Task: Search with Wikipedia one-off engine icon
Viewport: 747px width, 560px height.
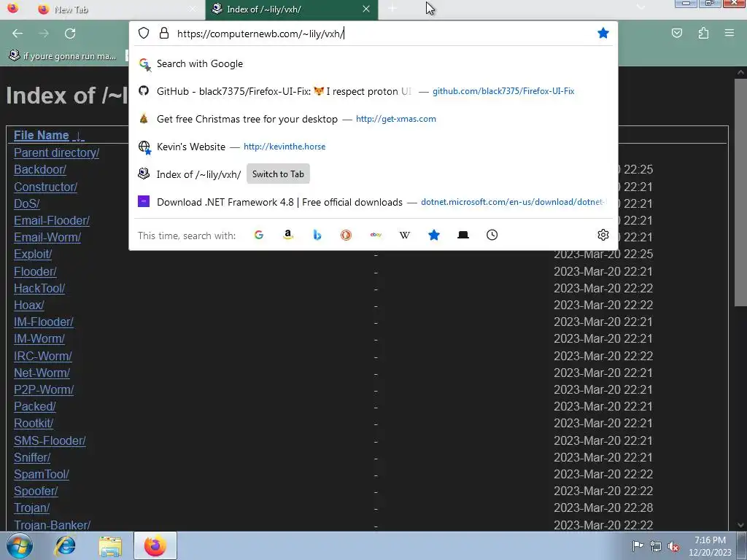Action: coord(404,235)
